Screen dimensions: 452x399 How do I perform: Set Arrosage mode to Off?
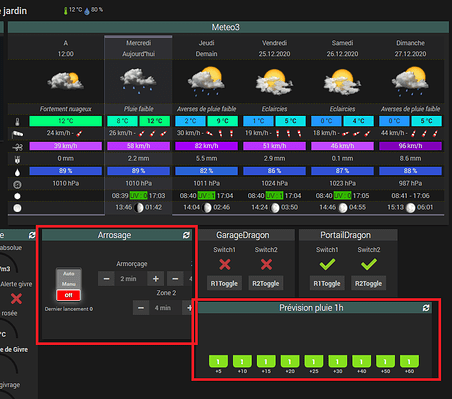click(68, 295)
